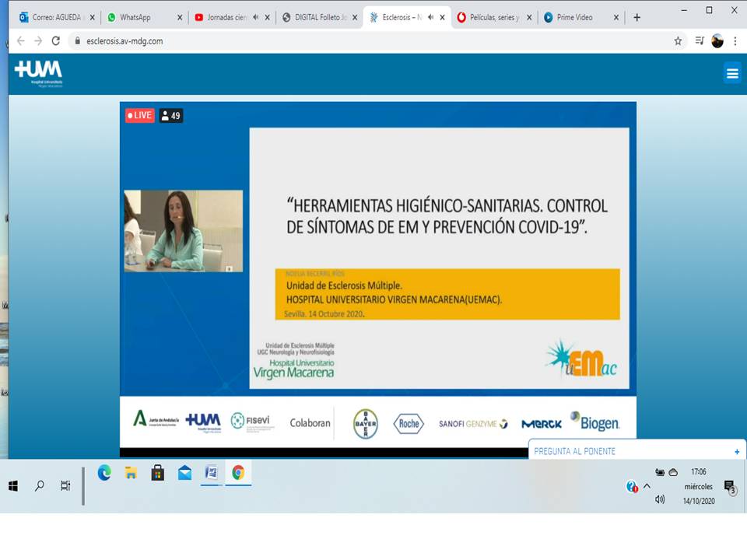Viewport: 747px width, 560px height.
Task: Open Microsoft Edge from the taskbar
Action: (104, 473)
